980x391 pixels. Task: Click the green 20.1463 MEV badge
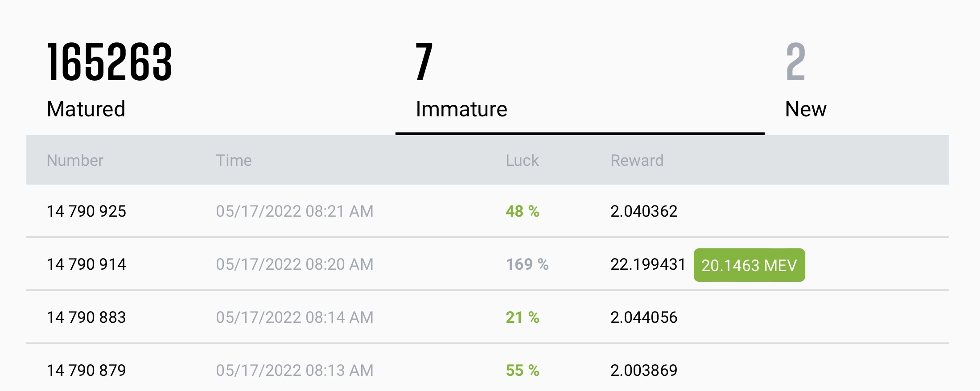click(749, 265)
